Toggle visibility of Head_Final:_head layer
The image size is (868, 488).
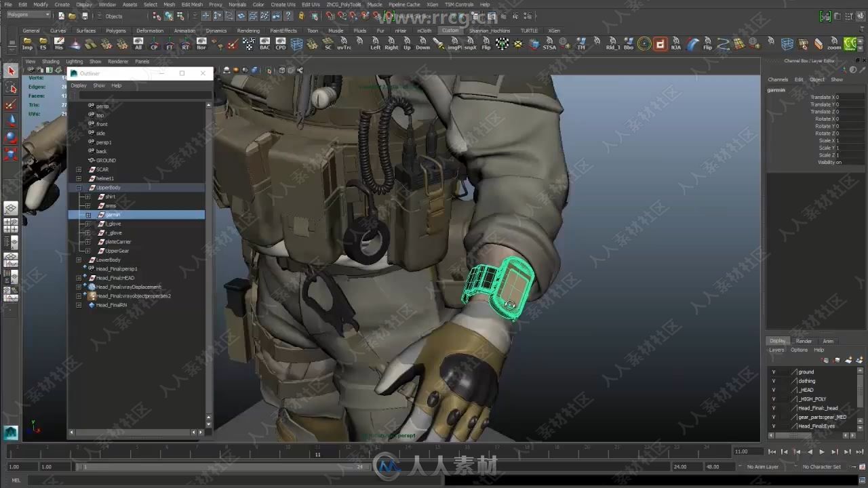774,408
